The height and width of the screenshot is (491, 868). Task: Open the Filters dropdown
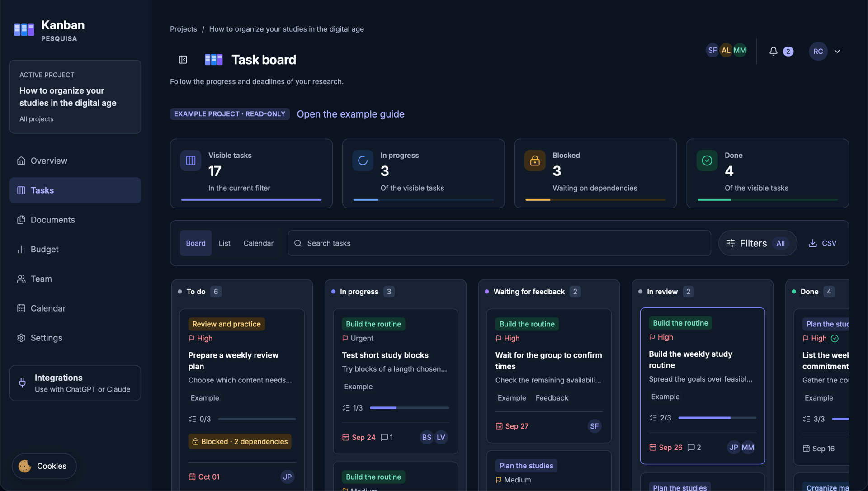pyautogui.click(x=757, y=243)
